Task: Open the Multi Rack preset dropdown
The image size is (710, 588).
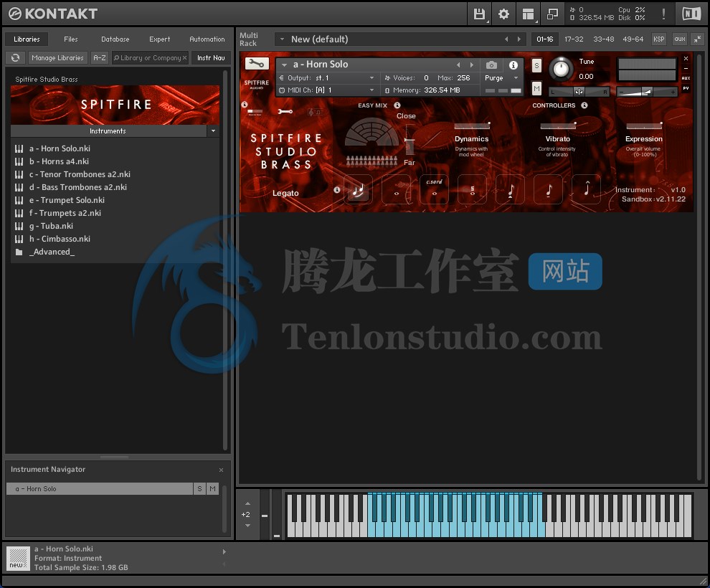Action: [282, 39]
